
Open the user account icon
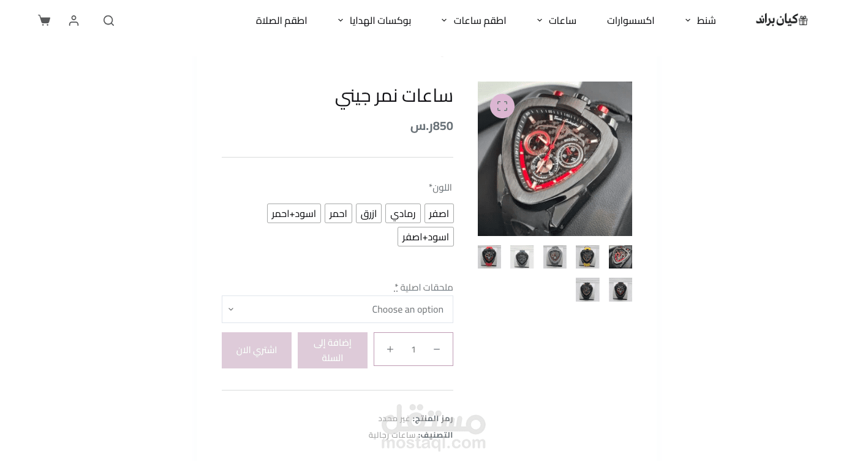point(74,20)
